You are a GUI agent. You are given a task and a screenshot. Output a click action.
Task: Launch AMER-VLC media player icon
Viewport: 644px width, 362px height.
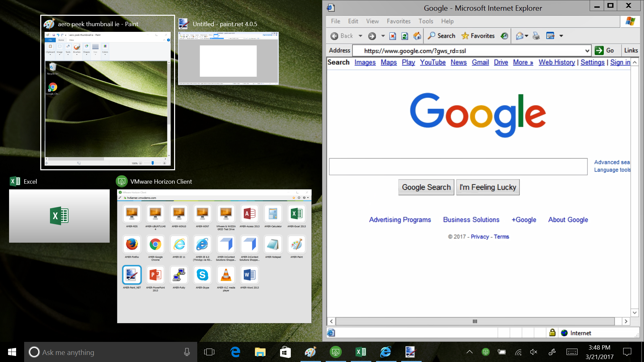(226, 275)
